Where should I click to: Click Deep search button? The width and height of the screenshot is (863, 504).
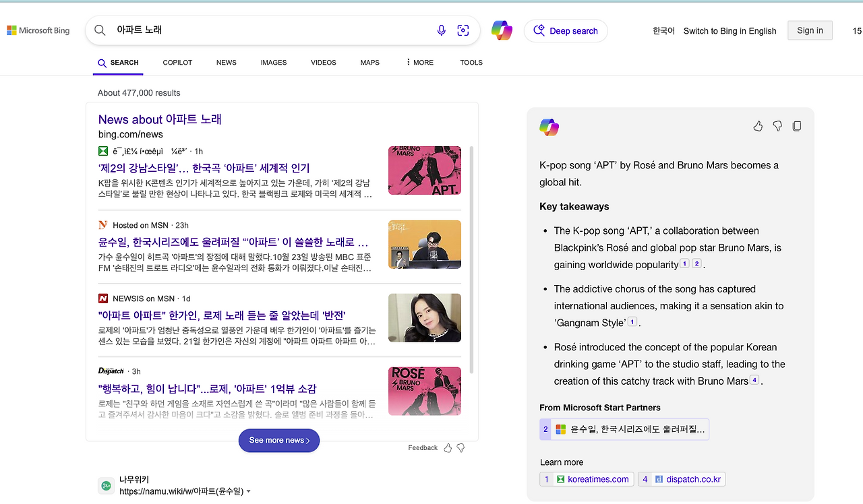point(566,31)
